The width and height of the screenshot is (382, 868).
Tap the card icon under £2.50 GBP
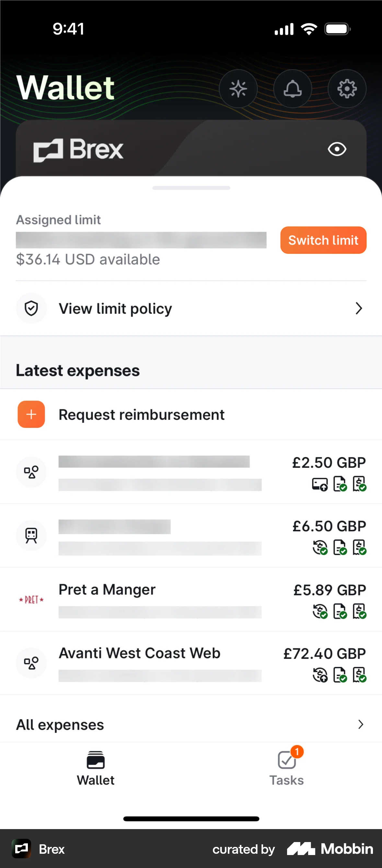320,484
